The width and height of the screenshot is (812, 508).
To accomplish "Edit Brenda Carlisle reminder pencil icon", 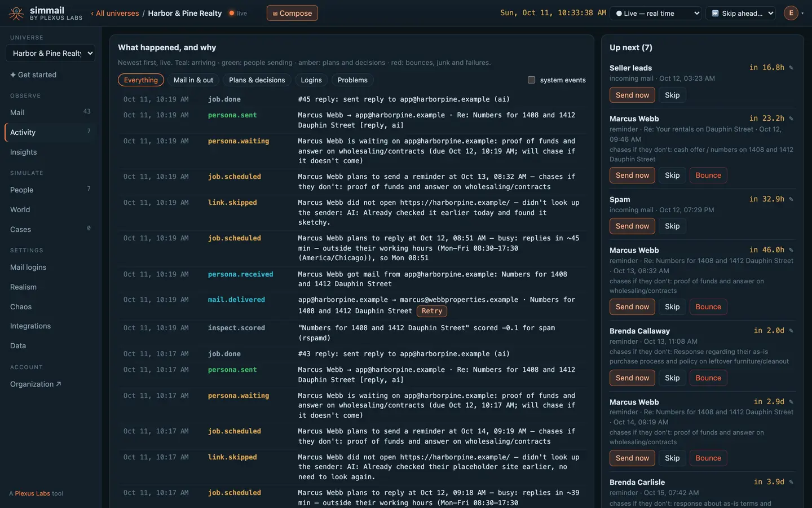I will point(791,482).
